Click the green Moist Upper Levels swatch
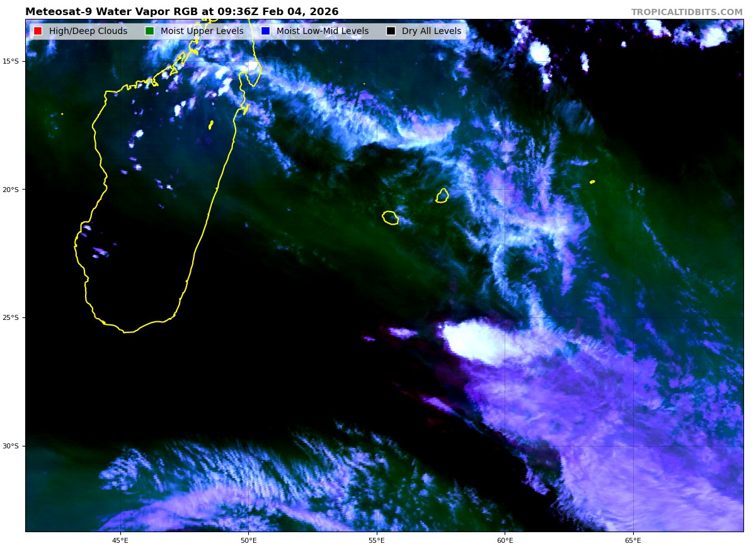 point(149,31)
